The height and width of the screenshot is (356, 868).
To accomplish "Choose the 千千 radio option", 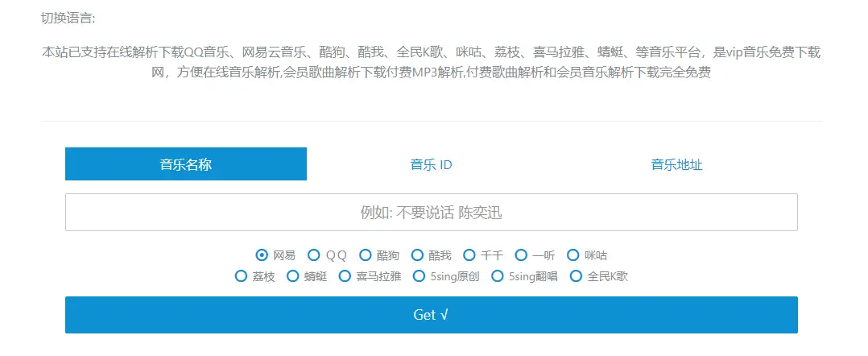I will (x=469, y=255).
